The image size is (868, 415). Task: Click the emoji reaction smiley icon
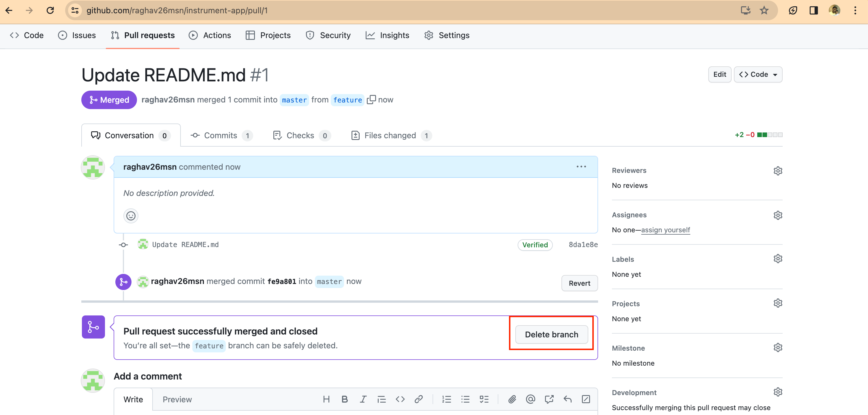coord(131,216)
